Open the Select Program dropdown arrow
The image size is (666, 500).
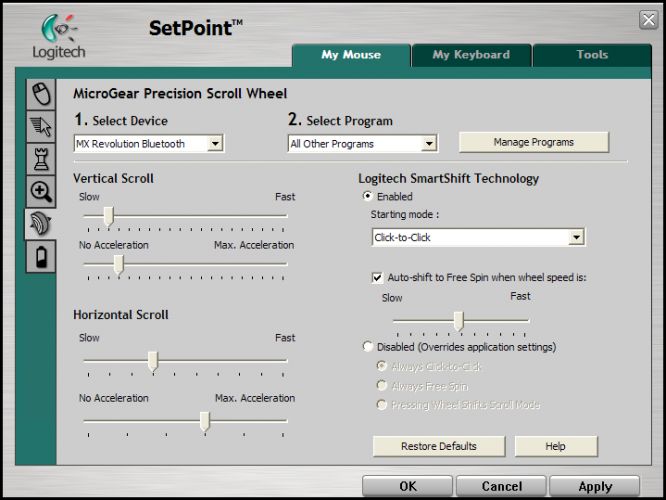[x=429, y=144]
